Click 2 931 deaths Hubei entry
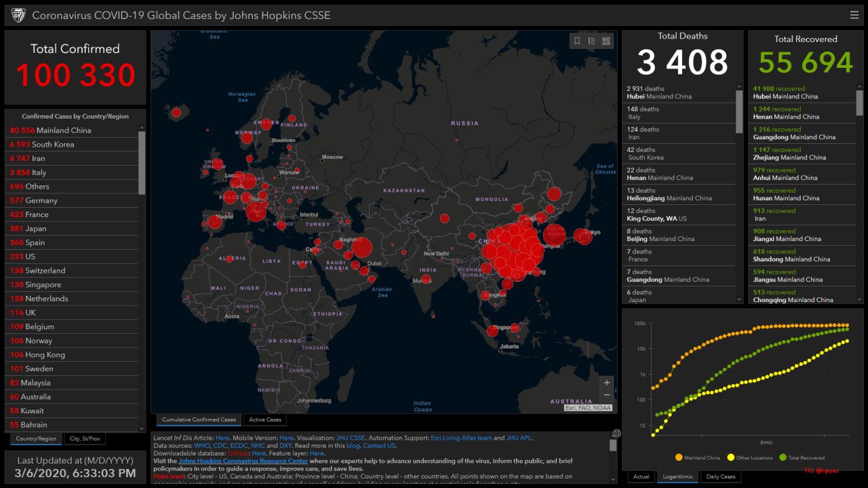 [x=679, y=93]
